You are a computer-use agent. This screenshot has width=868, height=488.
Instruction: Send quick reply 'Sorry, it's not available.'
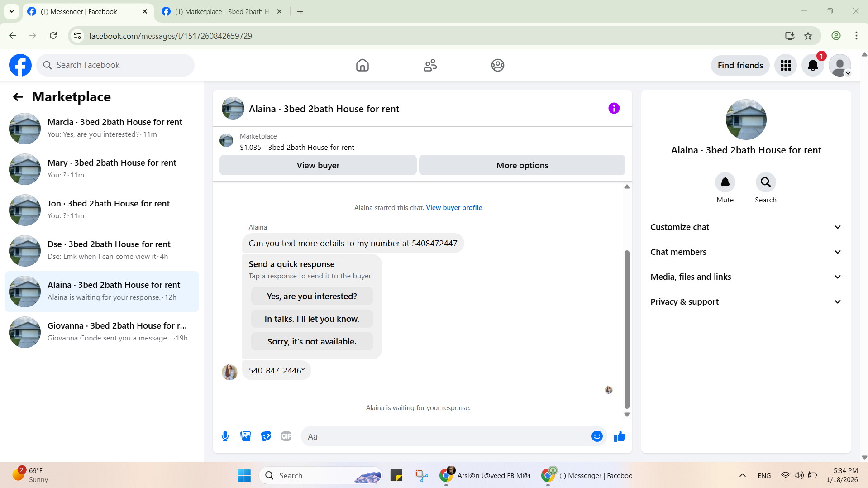coord(312,341)
